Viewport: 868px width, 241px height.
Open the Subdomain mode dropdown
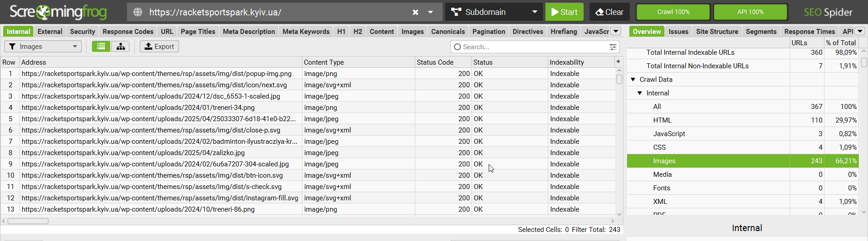[494, 12]
